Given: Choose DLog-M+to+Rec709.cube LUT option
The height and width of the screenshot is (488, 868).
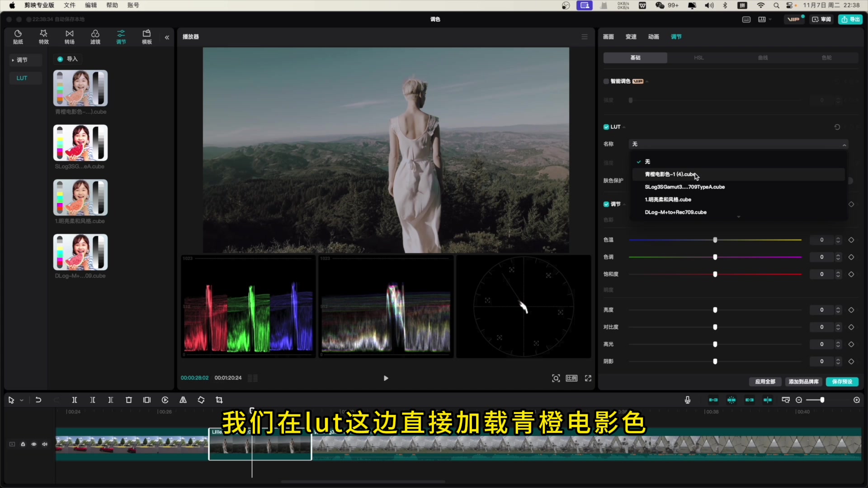Looking at the screenshot, I should click(738, 212).
